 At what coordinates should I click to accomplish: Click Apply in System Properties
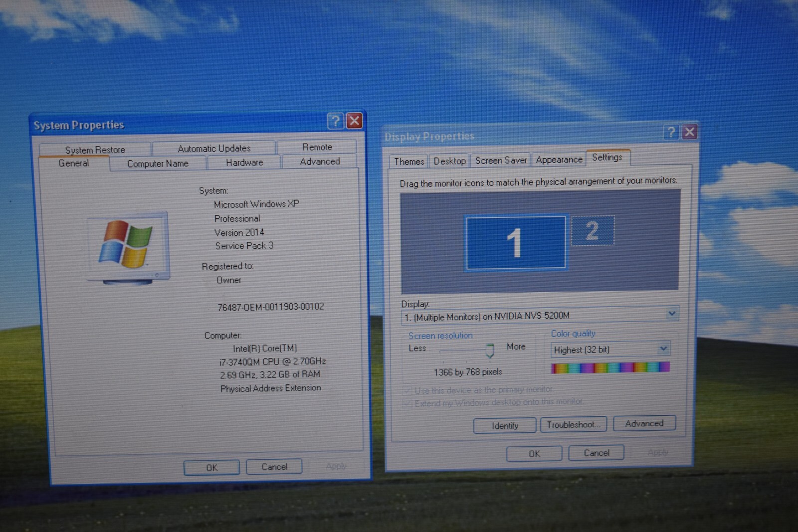click(x=336, y=466)
